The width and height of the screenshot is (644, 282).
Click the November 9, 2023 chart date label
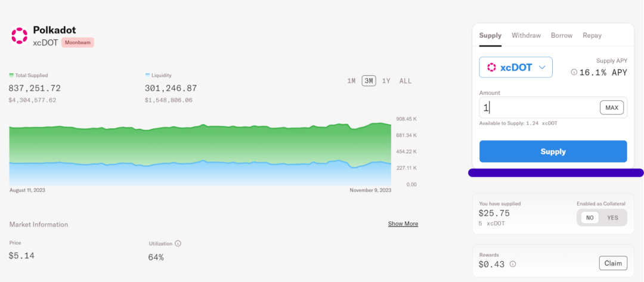point(370,190)
